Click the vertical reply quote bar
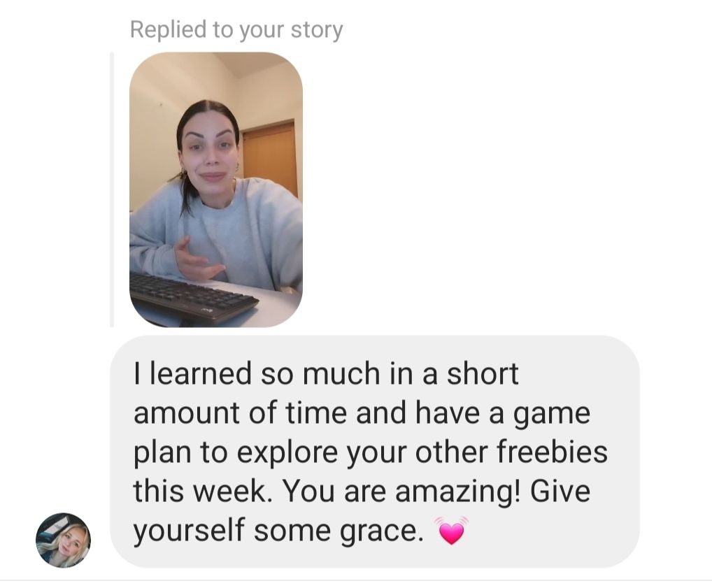The height and width of the screenshot is (588, 712). click(x=112, y=189)
